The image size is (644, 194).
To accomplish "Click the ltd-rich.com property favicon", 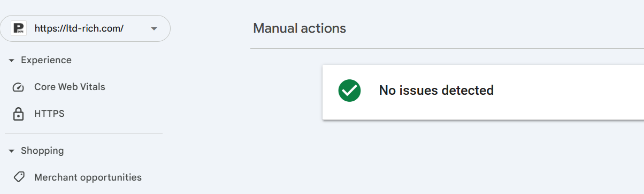I will 19,28.
